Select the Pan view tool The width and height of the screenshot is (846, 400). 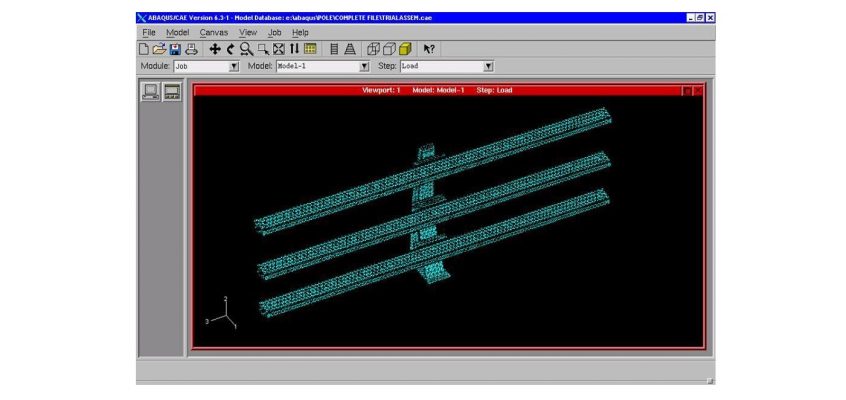215,49
